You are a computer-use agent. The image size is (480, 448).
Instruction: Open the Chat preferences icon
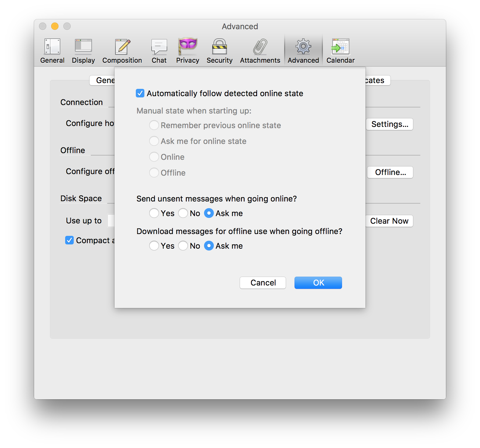[x=159, y=47]
